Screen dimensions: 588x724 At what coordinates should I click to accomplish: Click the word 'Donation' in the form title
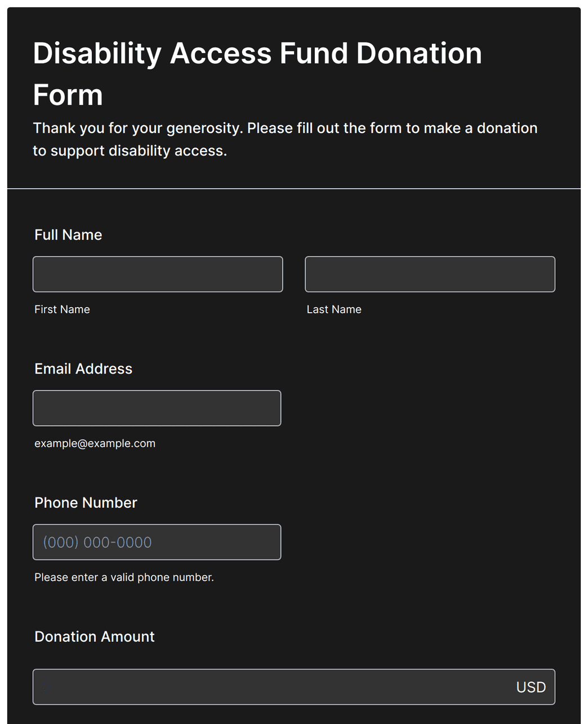pyautogui.click(x=419, y=54)
